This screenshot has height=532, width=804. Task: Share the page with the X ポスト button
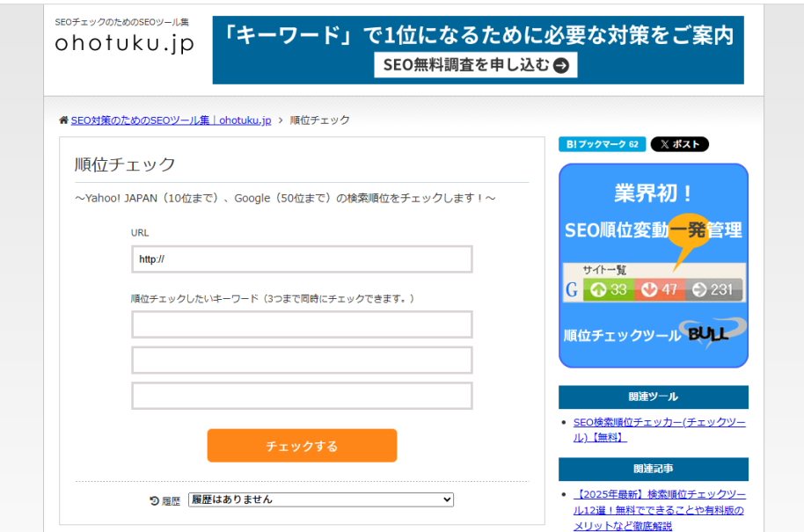tap(679, 144)
